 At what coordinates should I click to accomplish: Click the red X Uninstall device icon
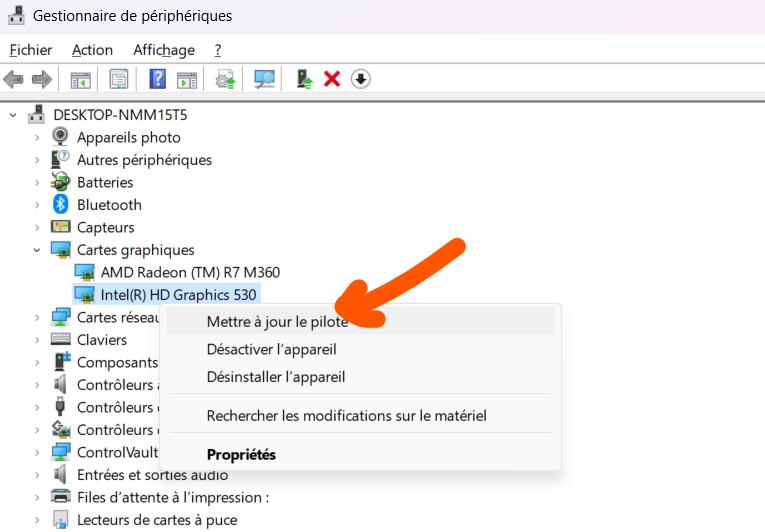(332, 79)
